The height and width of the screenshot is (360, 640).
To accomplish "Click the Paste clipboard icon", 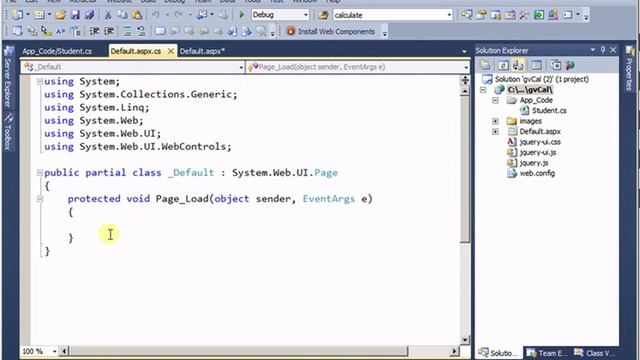I will [137, 15].
